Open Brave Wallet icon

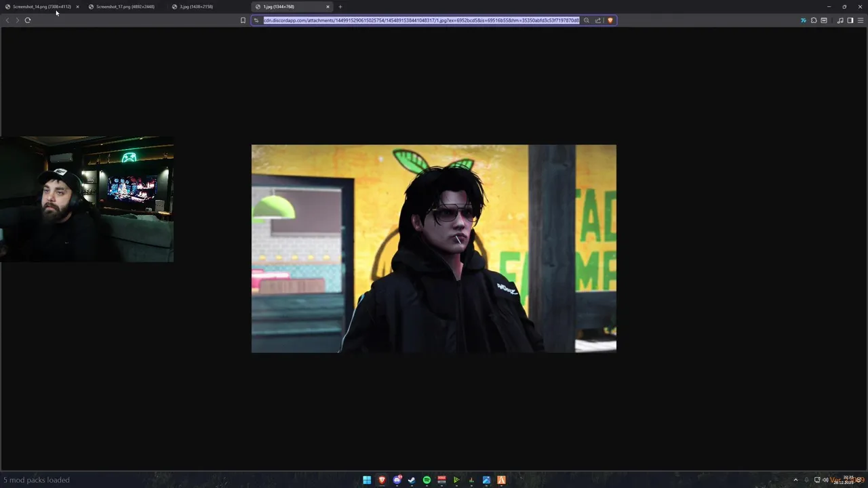[824, 20]
